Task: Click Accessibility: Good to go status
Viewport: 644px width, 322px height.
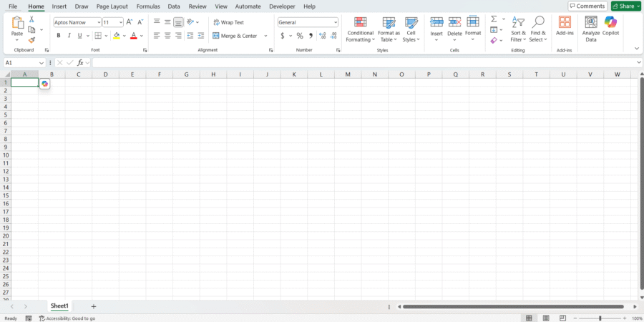Action: [x=67, y=318]
